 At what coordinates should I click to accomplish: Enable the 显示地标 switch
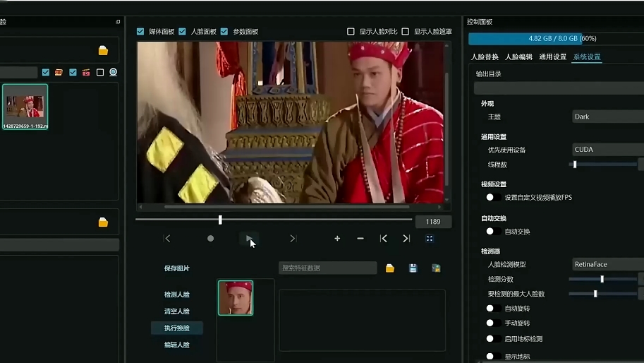493,356
